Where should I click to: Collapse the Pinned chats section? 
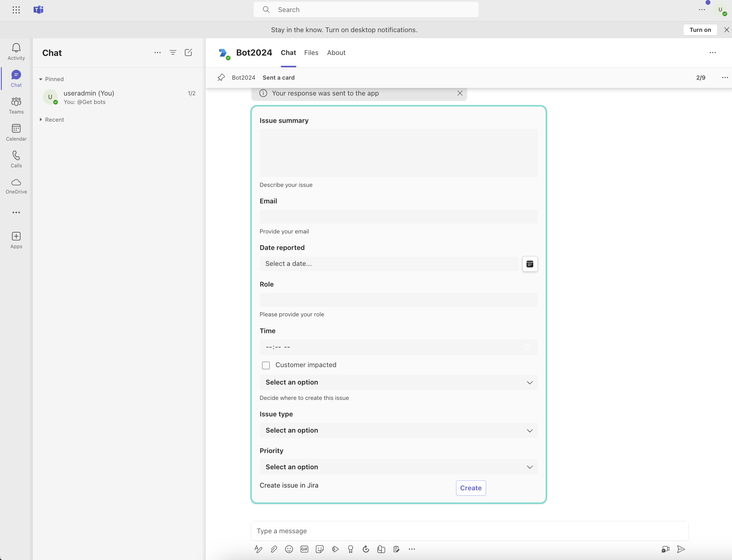tap(41, 79)
